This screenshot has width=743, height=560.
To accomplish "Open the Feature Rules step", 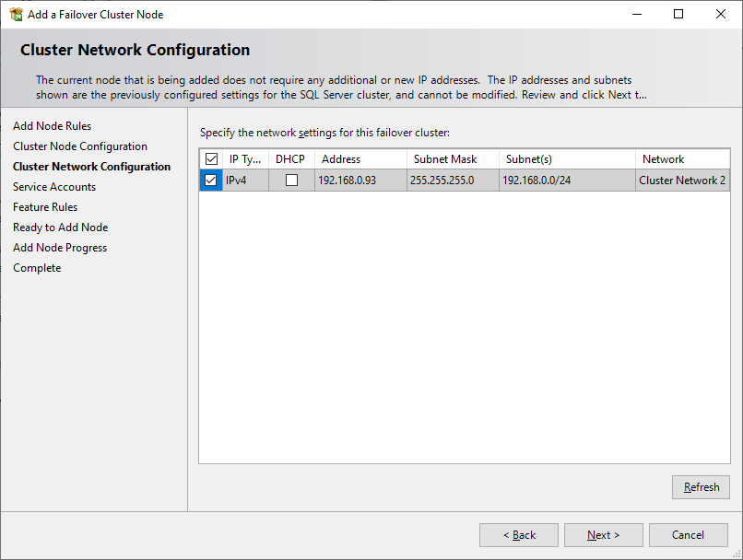I will click(x=45, y=207).
